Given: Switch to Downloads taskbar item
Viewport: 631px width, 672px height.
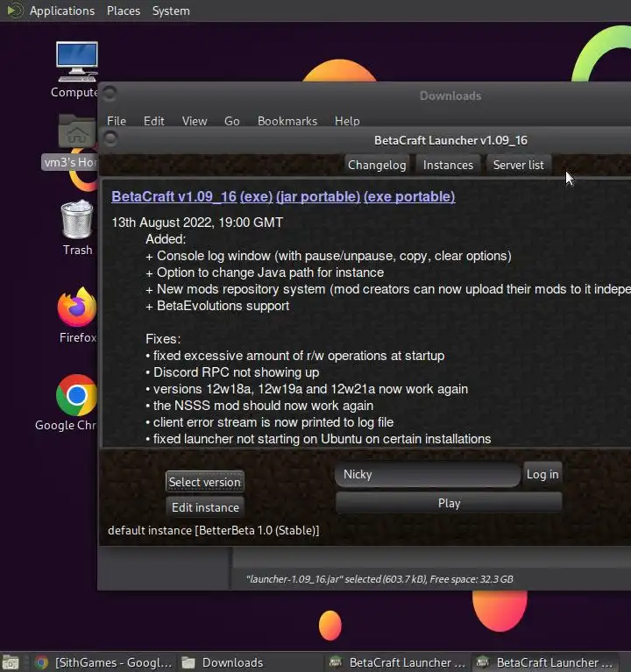Looking at the screenshot, I should click(x=249, y=662).
